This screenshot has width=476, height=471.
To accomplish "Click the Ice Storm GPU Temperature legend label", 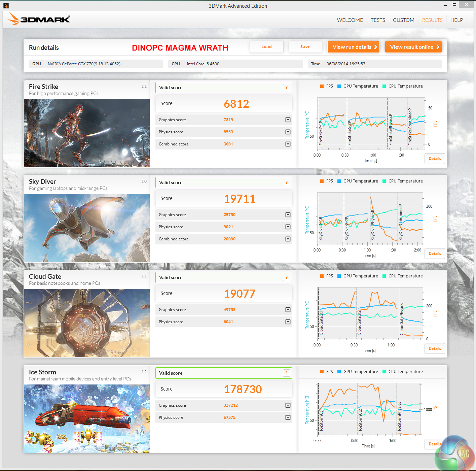I will click(361, 372).
